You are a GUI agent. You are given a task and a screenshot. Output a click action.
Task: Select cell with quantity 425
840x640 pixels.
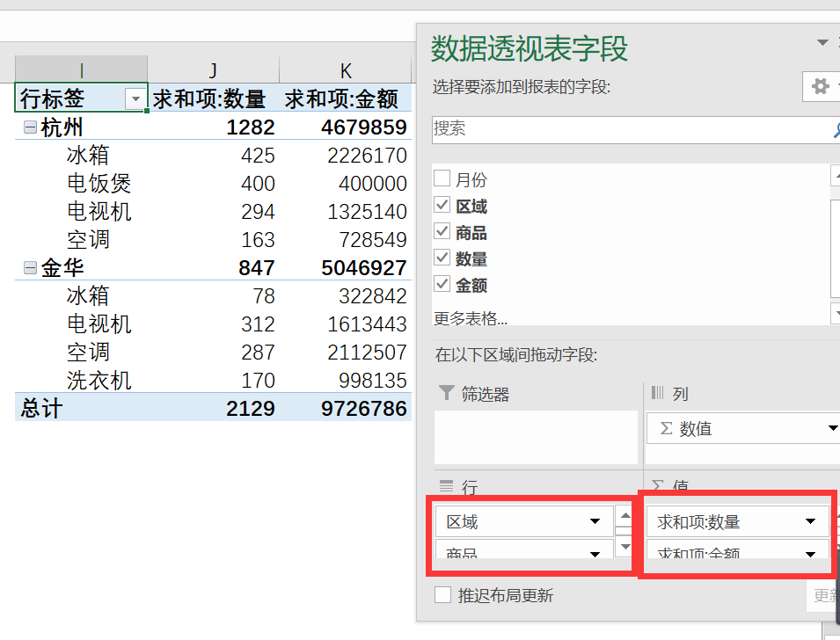coord(258,156)
